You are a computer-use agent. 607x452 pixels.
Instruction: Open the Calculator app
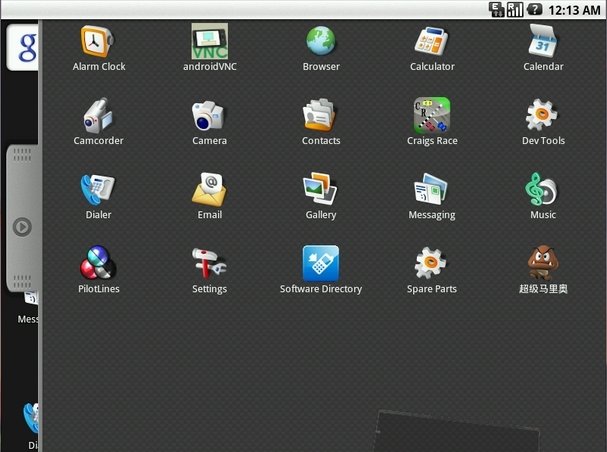click(x=432, y=48)
